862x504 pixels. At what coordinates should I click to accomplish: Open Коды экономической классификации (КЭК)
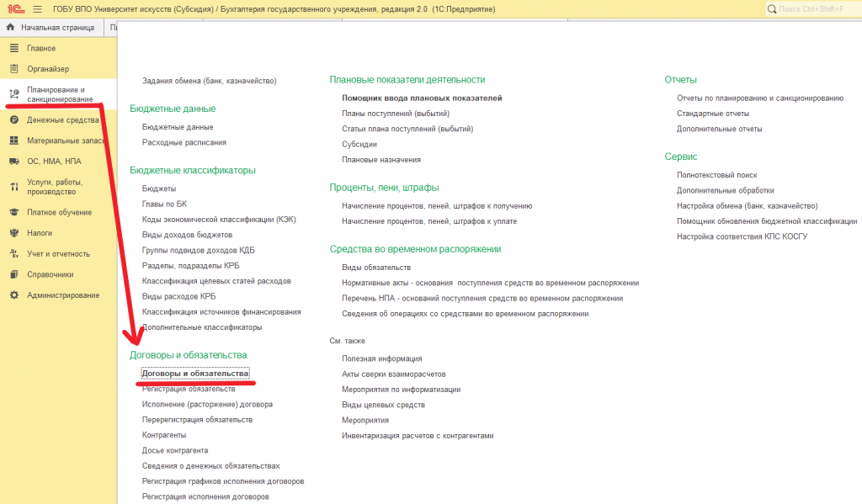point(219,220)
